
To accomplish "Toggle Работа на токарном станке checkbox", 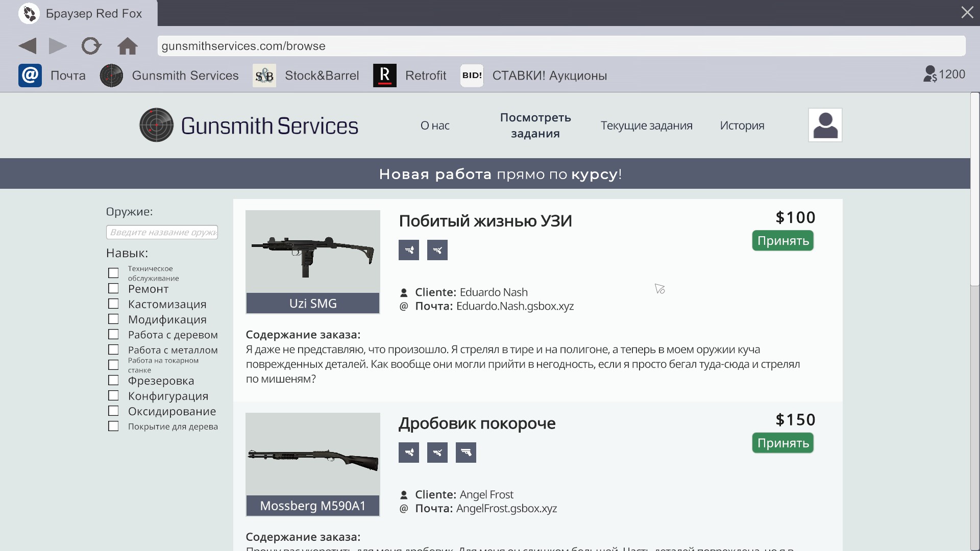I will pyautogui.click(x=113, y=365).
